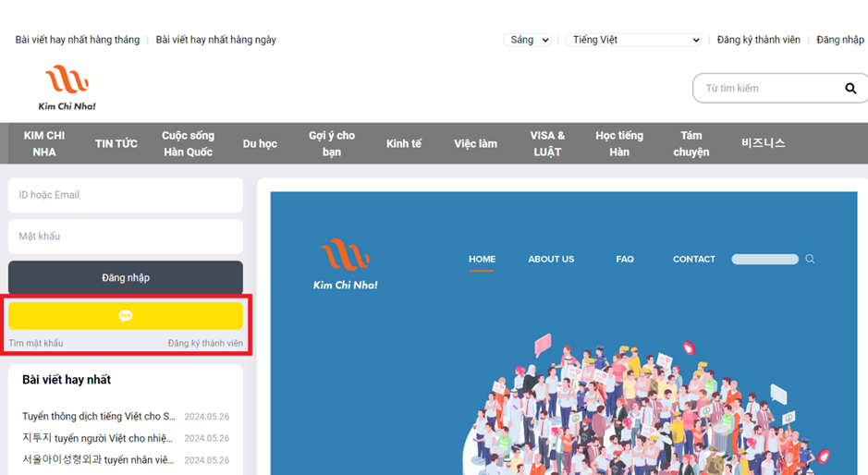This screenshot has height=475, width=868.
Task: Open the VISA & LUẬT menu
Action: 547,143
